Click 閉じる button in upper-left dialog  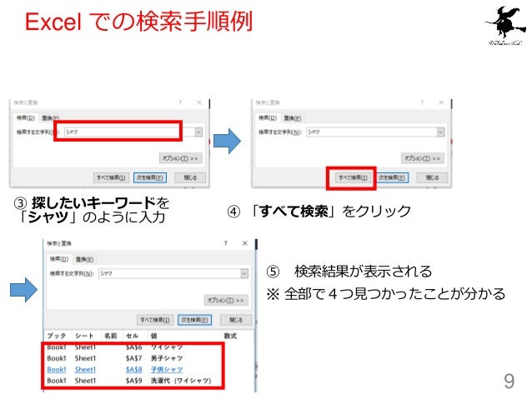pos(190,177)
